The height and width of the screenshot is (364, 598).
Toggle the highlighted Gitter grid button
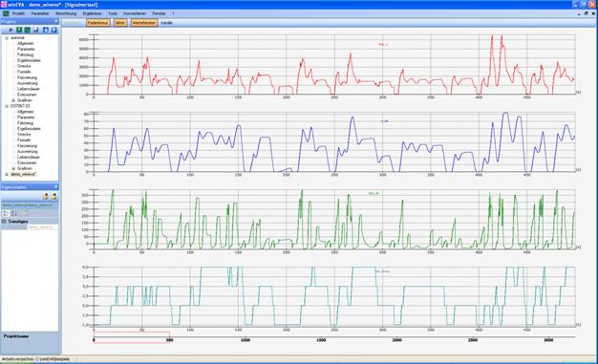tap(119, 23)
